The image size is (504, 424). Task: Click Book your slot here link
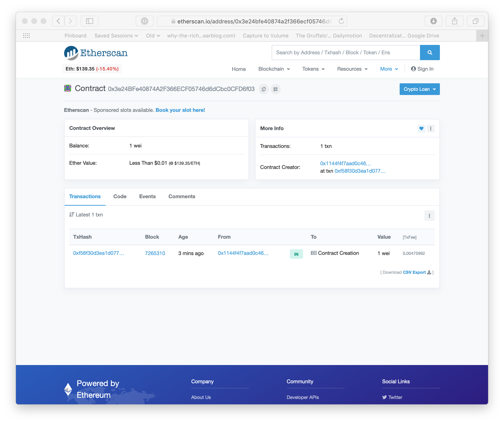click(180, 110)
